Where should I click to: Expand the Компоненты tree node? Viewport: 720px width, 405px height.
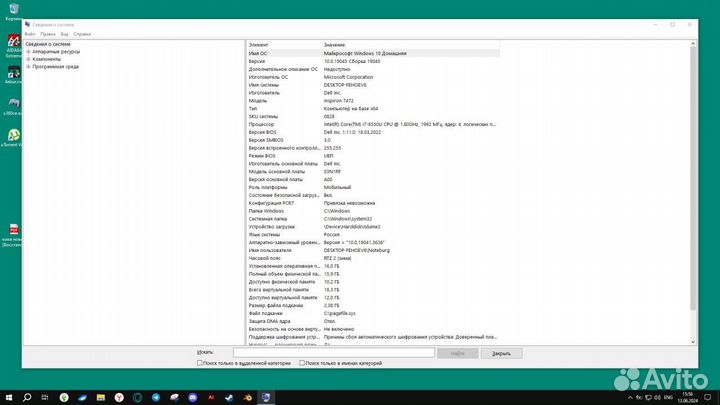tap(28, 59)
